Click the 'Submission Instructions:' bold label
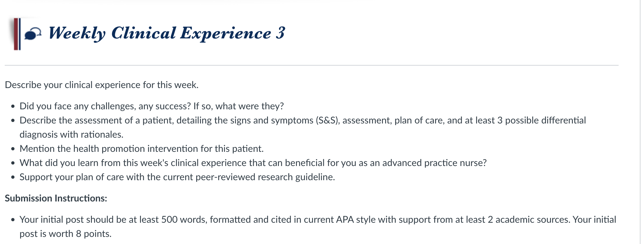 [x=56, y=198]
